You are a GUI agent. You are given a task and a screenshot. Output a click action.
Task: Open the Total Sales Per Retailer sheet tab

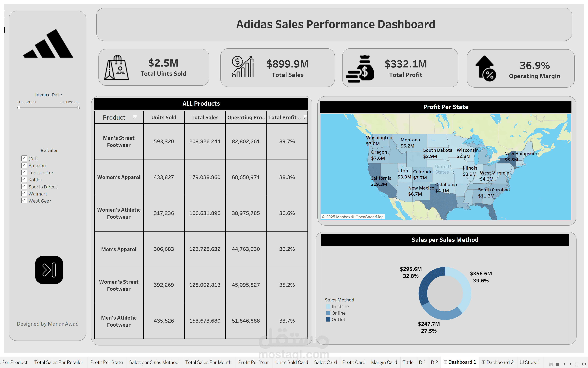58,362
